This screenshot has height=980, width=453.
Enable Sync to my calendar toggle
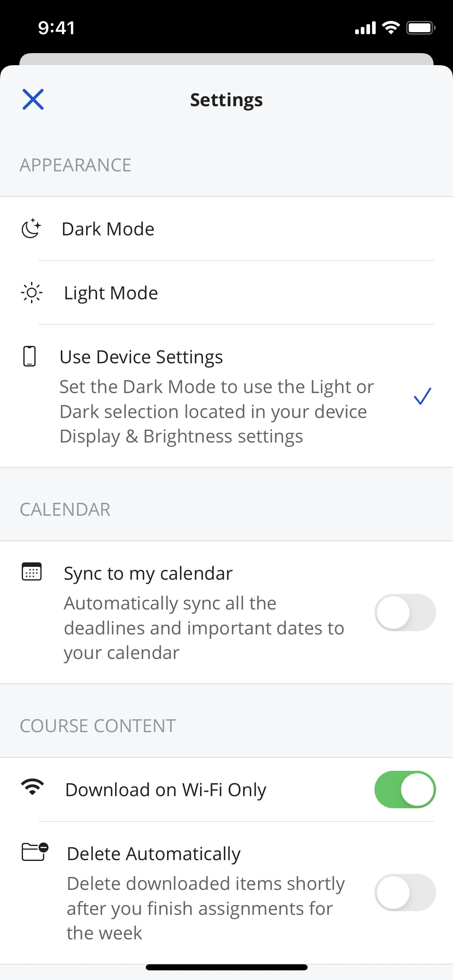(x=405, y=612)
